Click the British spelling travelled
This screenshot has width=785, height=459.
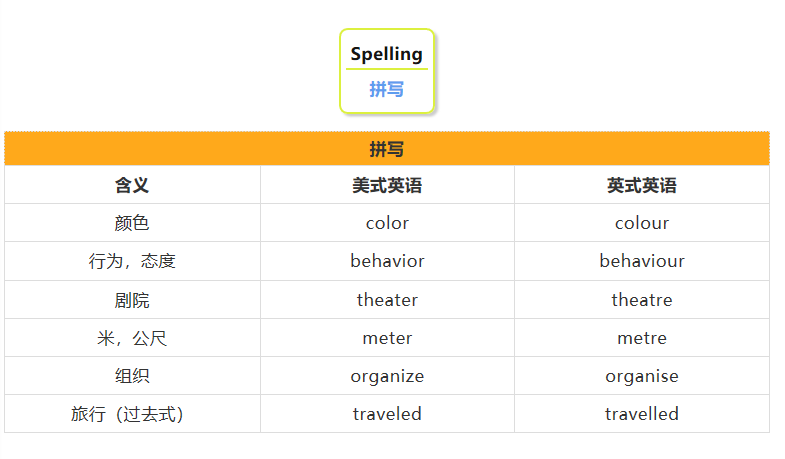[x=642, y=414]
